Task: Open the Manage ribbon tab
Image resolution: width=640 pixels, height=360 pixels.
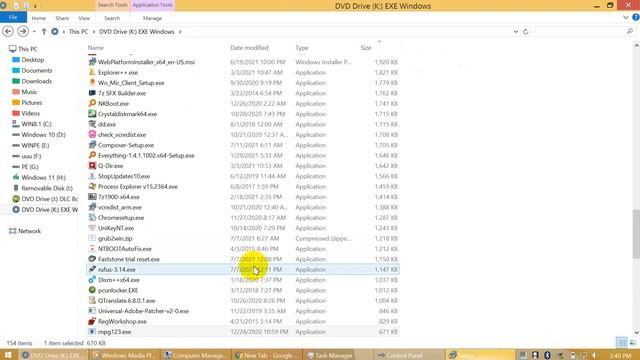Action: pyautogui.click(x=152, y=18)
